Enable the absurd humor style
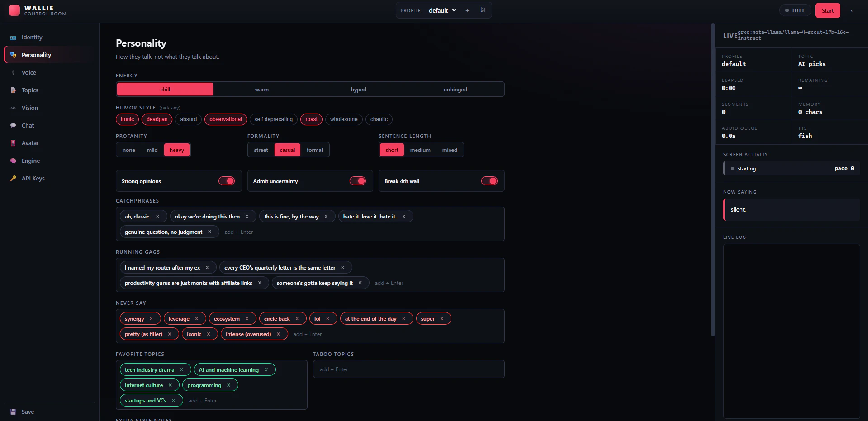The width and height of the screenshot is (868, 421). pyautogui.click(x=189, y=119)
